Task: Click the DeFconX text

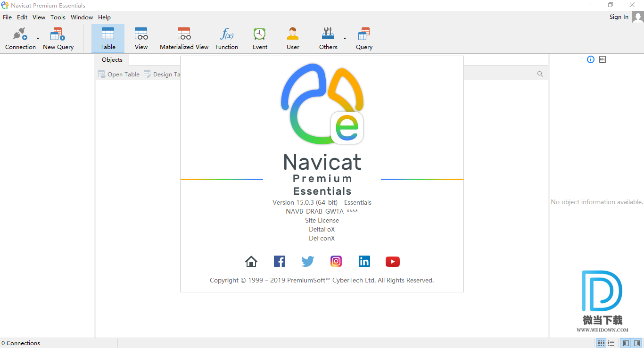Action: point(322,238)
